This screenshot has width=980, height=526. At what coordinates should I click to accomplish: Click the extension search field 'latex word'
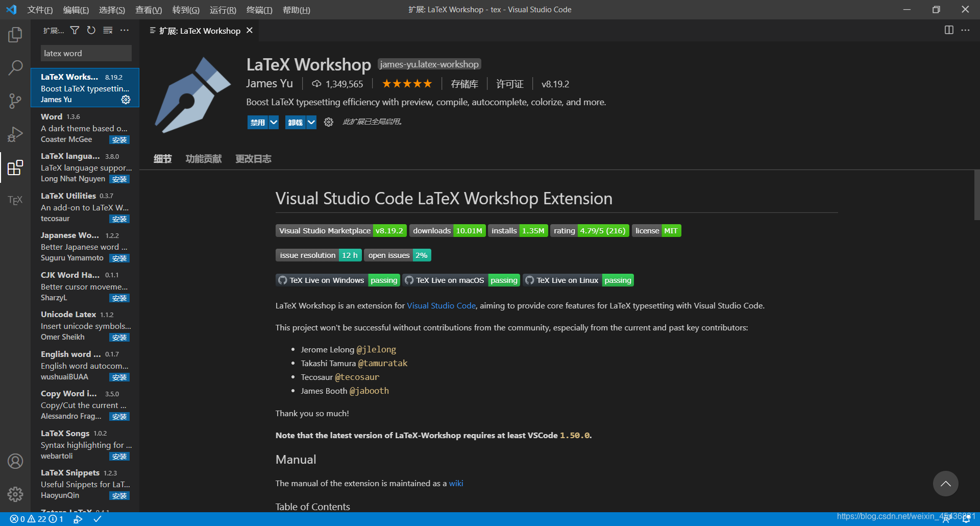pos(86,53)
